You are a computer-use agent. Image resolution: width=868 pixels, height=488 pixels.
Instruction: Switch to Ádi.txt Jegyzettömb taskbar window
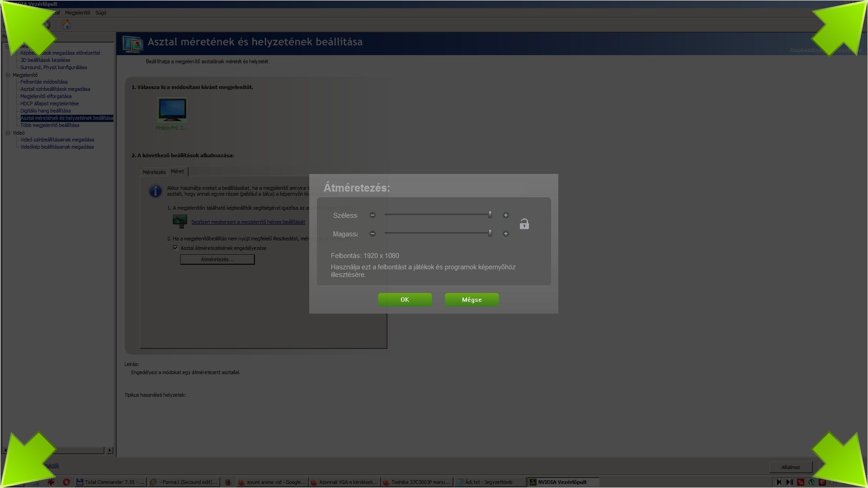490,482
